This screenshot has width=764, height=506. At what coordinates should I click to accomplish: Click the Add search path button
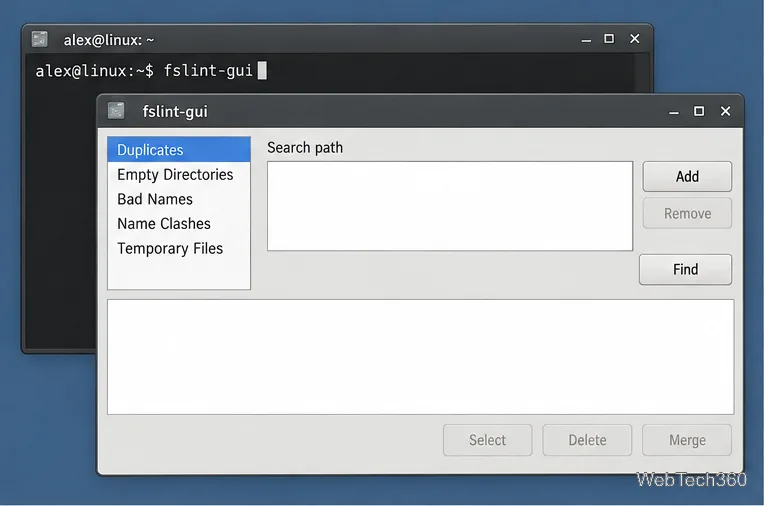687,176
